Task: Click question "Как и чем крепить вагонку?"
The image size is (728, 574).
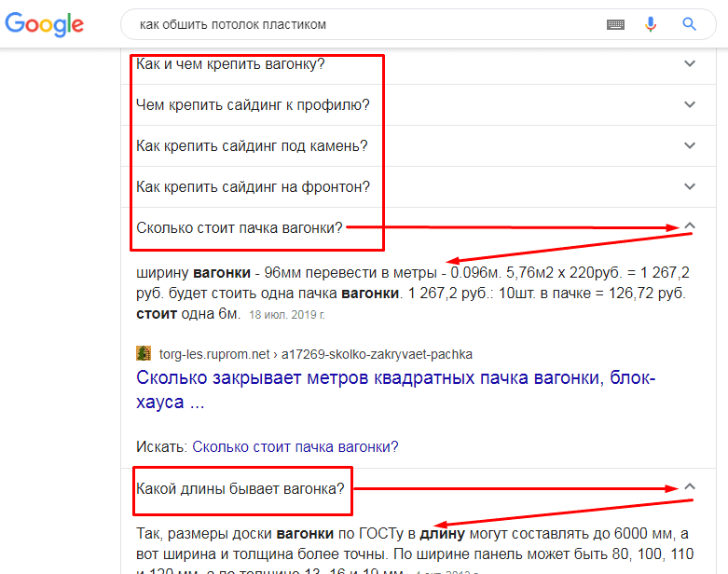Action: 230,64
